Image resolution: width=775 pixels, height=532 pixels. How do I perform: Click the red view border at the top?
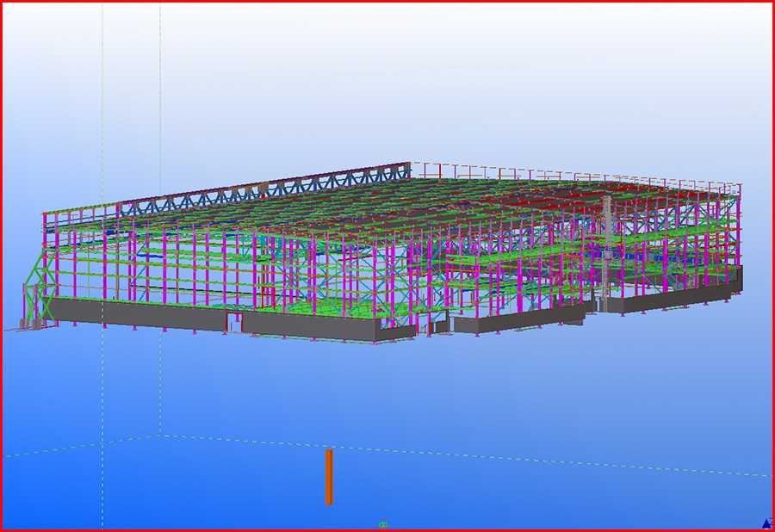[387, 2]
